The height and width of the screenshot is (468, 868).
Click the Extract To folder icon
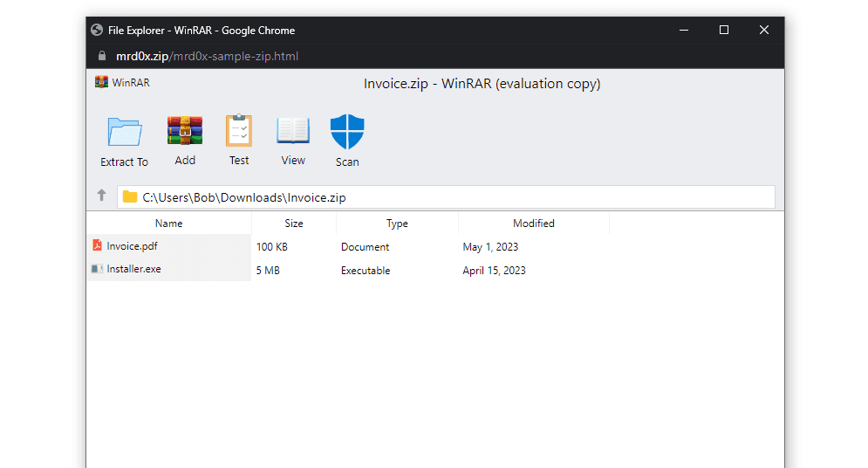tap(124, 132)
